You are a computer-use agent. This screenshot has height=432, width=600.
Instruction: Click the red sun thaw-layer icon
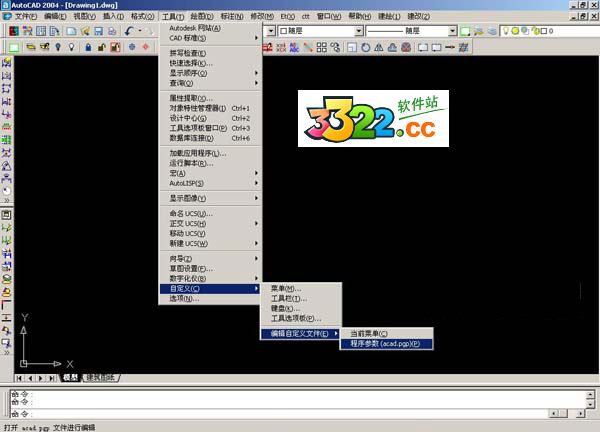pos(145,47)
